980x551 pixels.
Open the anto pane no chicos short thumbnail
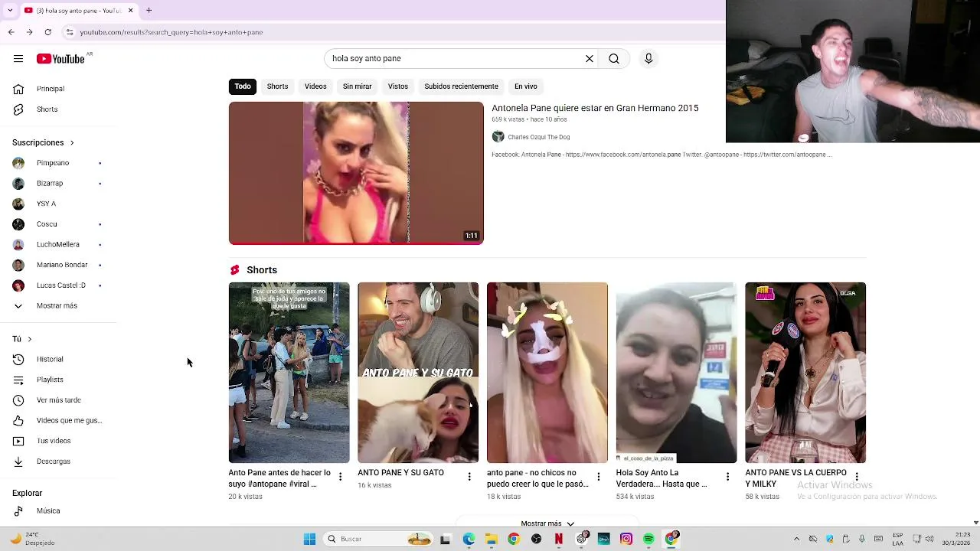[x=547, y=373]
